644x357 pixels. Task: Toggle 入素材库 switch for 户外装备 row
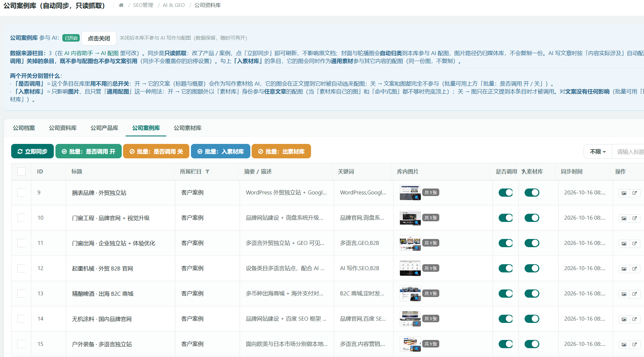point(532,344)
